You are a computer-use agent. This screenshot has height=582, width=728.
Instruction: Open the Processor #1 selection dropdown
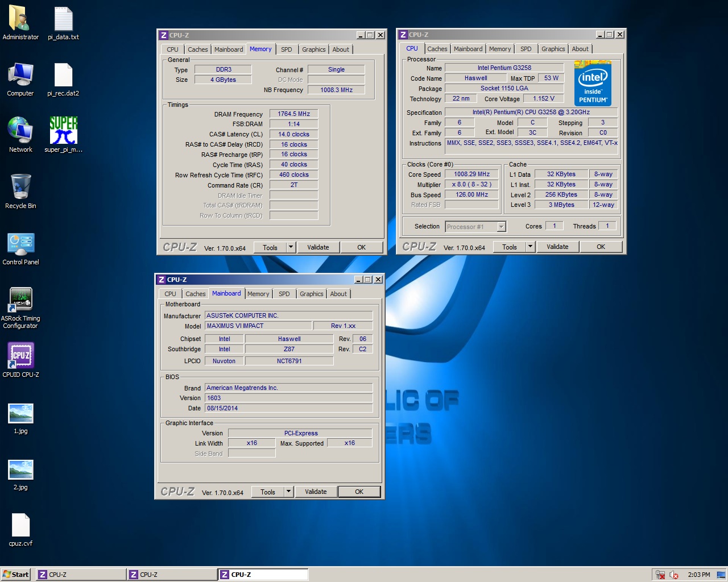pyautogui.click(x=501, y=227)
